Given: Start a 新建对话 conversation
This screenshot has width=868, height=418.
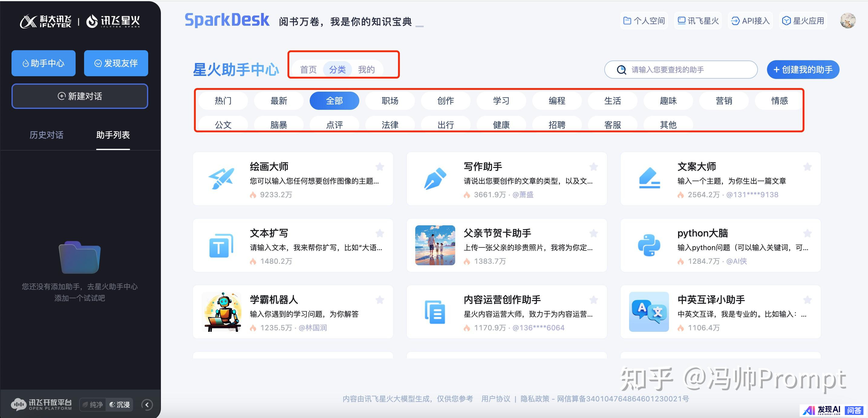Looking at the screenshot, I should pyautogui.click(x=80, y=96).
